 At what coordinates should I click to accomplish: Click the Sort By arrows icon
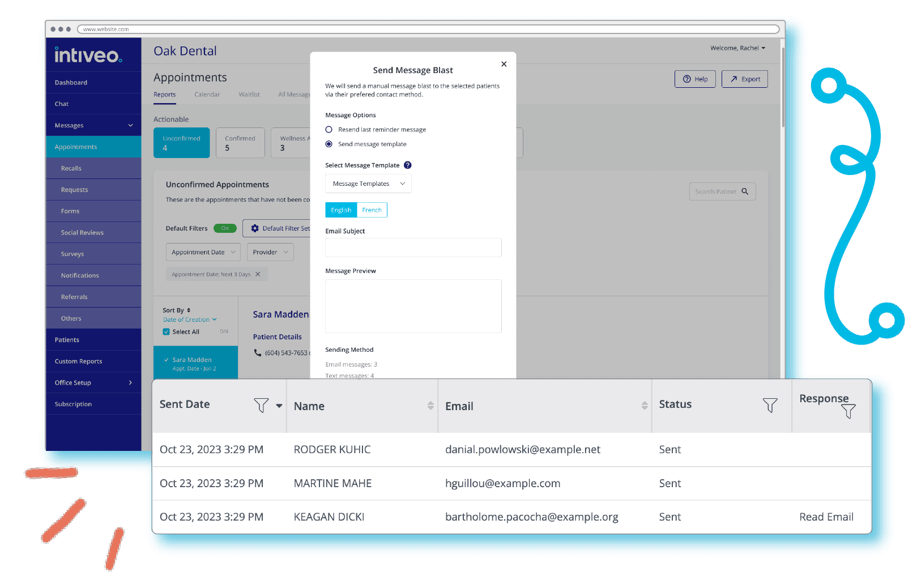pyautogui.click(x=189, y=310)
